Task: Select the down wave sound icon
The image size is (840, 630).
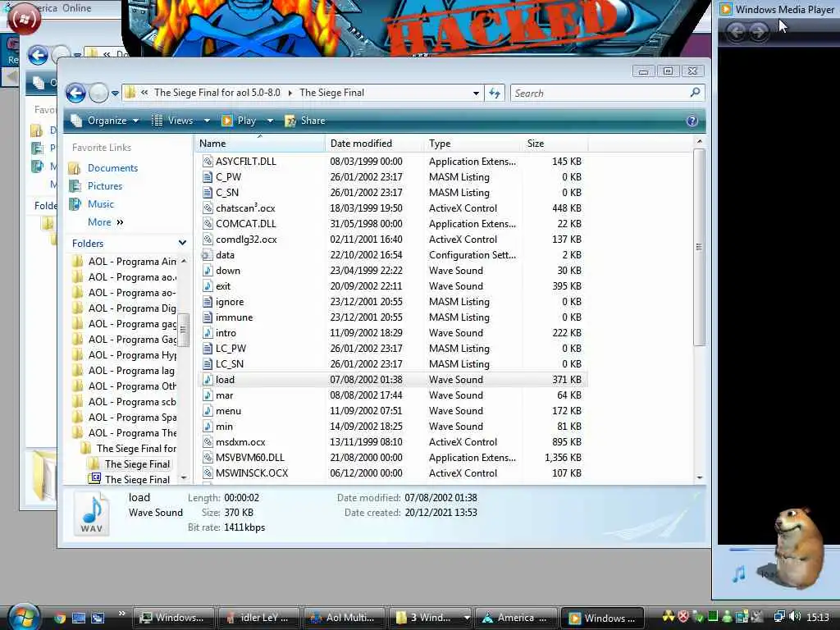Action: point(208,271)
